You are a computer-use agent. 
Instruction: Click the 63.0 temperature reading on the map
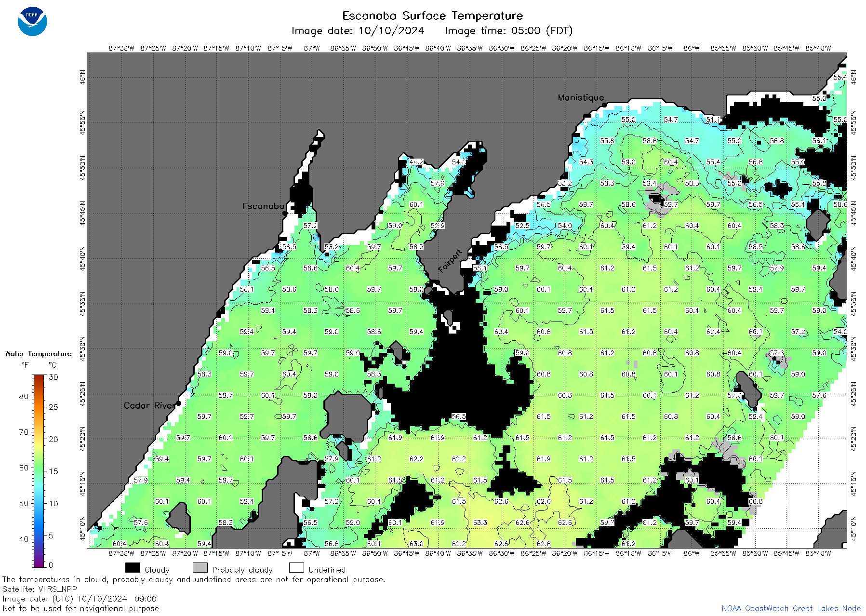tap(416, 544)
